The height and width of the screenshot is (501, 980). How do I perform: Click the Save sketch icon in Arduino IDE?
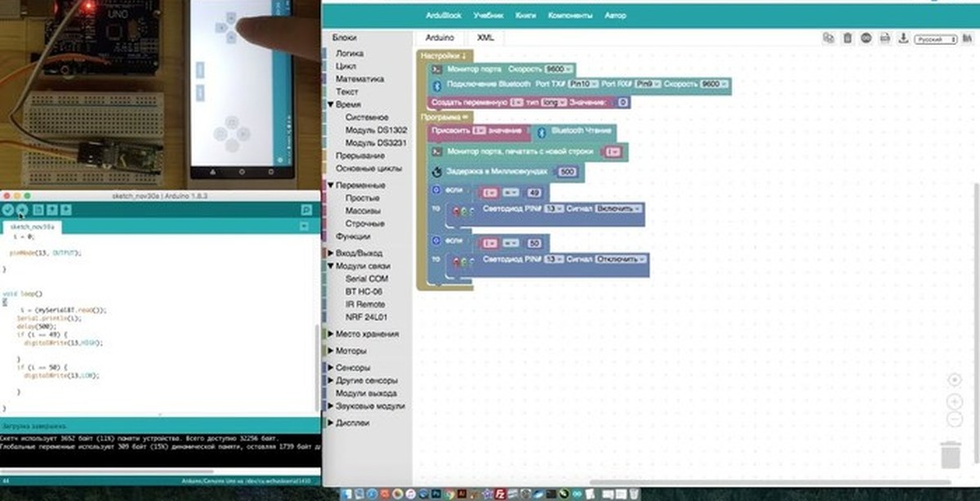(x=66, y=211)
